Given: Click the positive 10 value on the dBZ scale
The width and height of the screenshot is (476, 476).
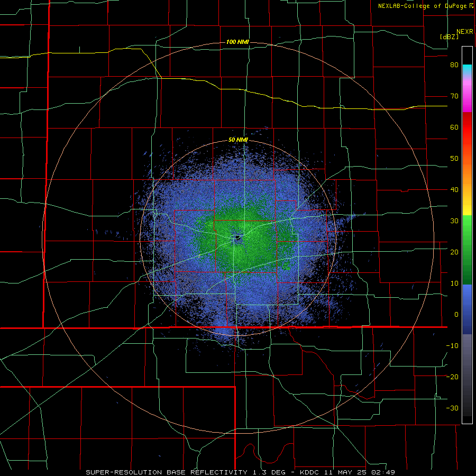Looking at the screenshot, I should coord(454,283).
